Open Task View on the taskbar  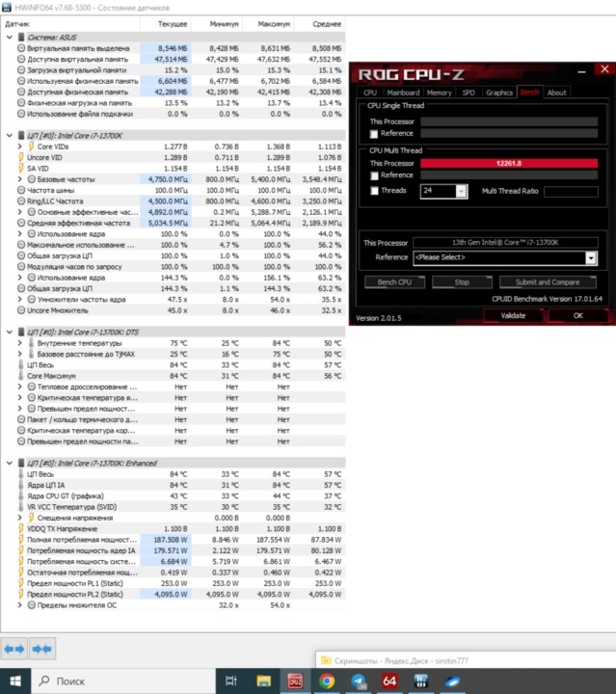(x=231, y=681)
